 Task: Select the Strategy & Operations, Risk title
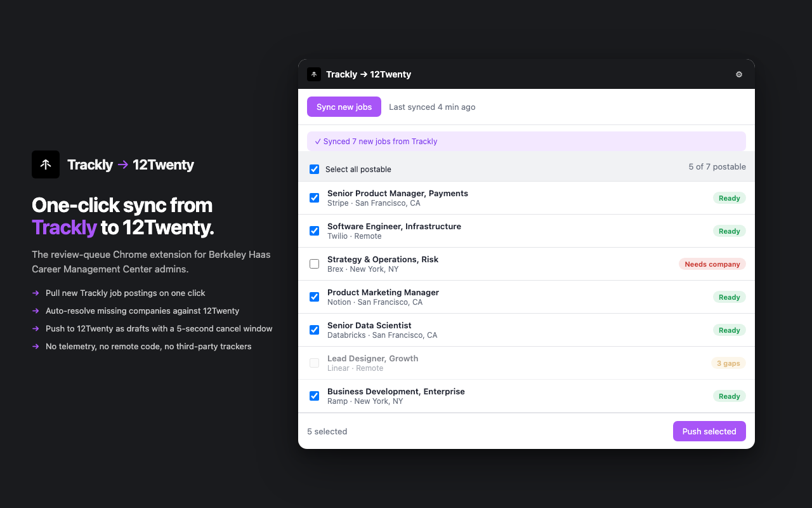coord(383,259)
